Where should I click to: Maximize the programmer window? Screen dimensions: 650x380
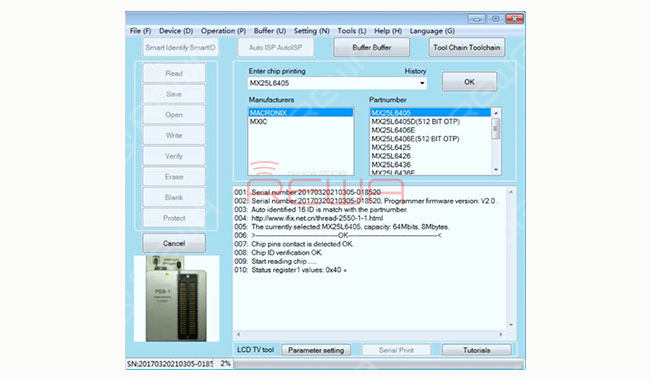(x=495, y=19)
